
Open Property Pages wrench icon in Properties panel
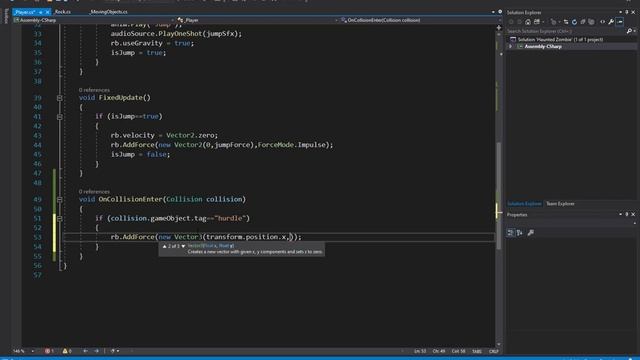tap(531, 233)
